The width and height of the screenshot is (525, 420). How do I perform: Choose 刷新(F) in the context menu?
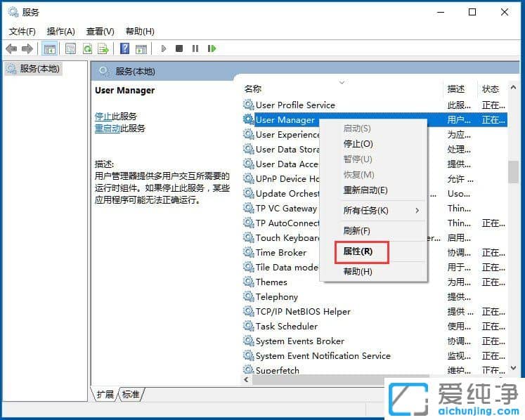coord(374,231)
